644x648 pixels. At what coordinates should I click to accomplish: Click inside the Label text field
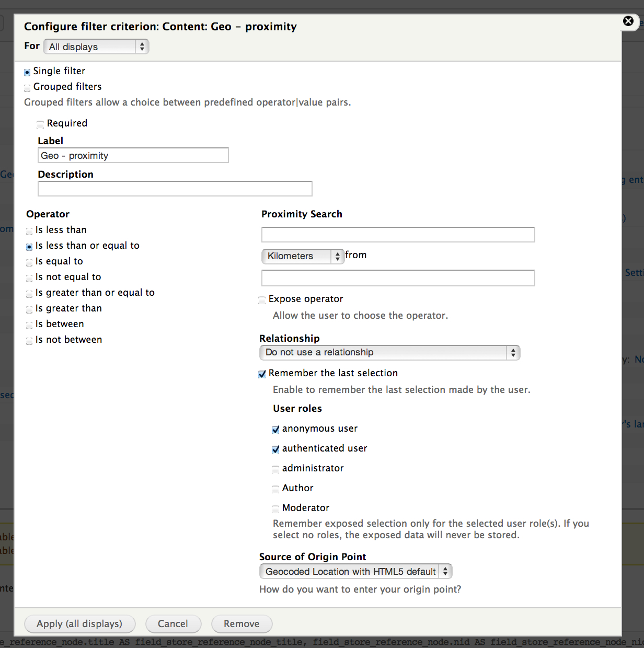pyautogui.click(x=133, y=155)
